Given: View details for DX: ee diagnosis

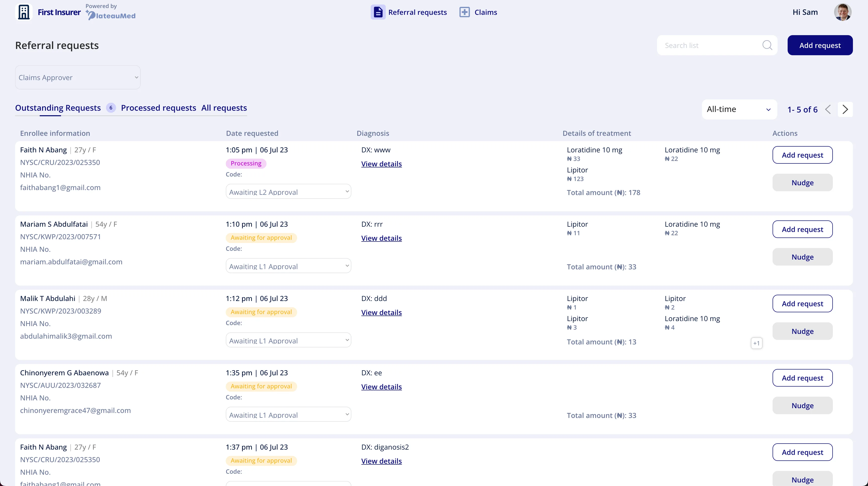Looking at the screenshot, I should (x=382, y=387).
